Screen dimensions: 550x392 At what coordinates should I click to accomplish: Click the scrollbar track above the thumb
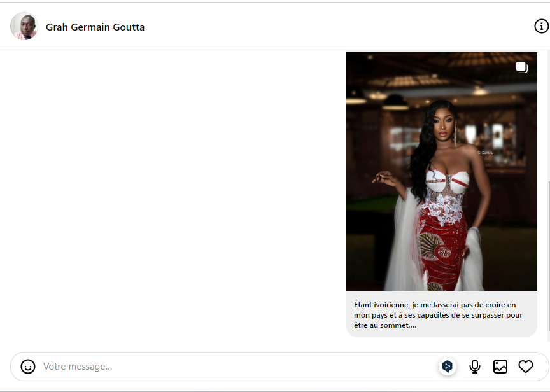tap(549, 116)
